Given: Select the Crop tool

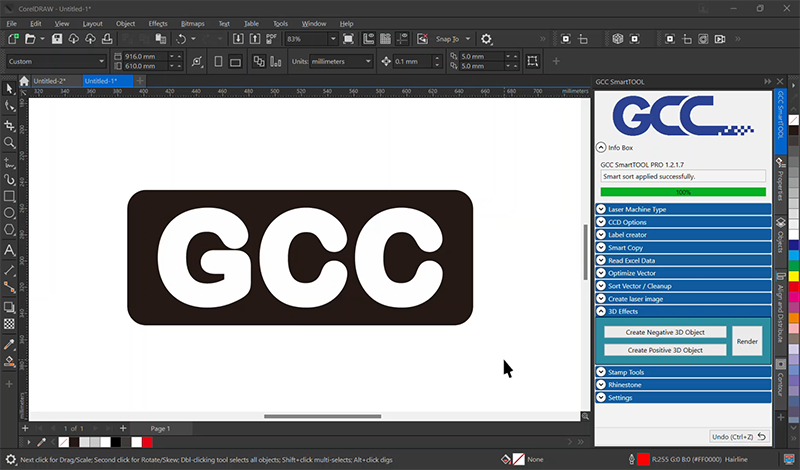Looking at the screenshot, I should 9,125.
